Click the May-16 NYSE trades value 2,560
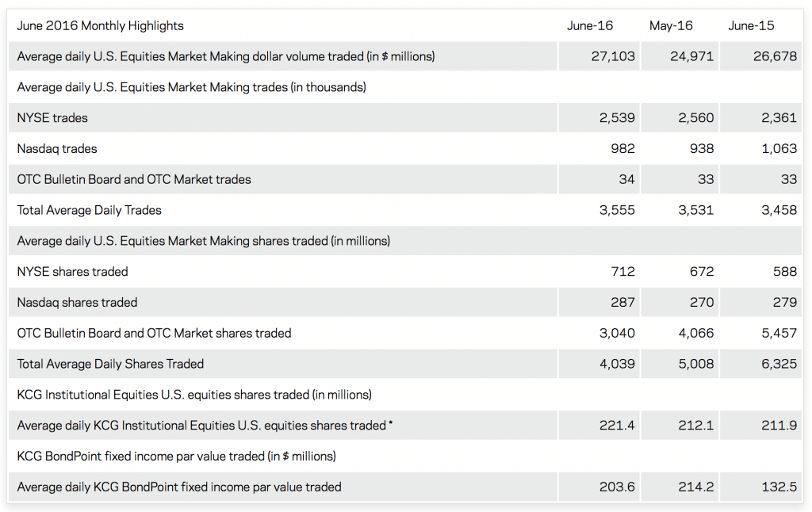 point(695,118)
